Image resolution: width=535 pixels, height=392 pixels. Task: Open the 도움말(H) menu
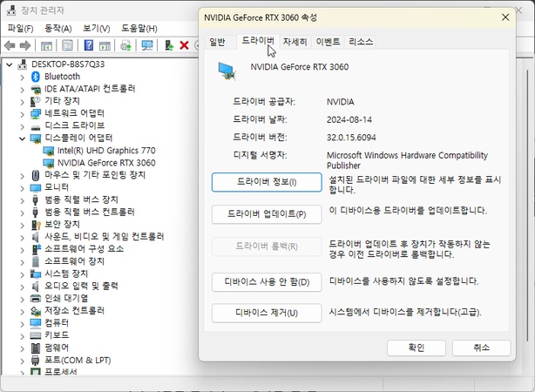(x=139, y=28)
